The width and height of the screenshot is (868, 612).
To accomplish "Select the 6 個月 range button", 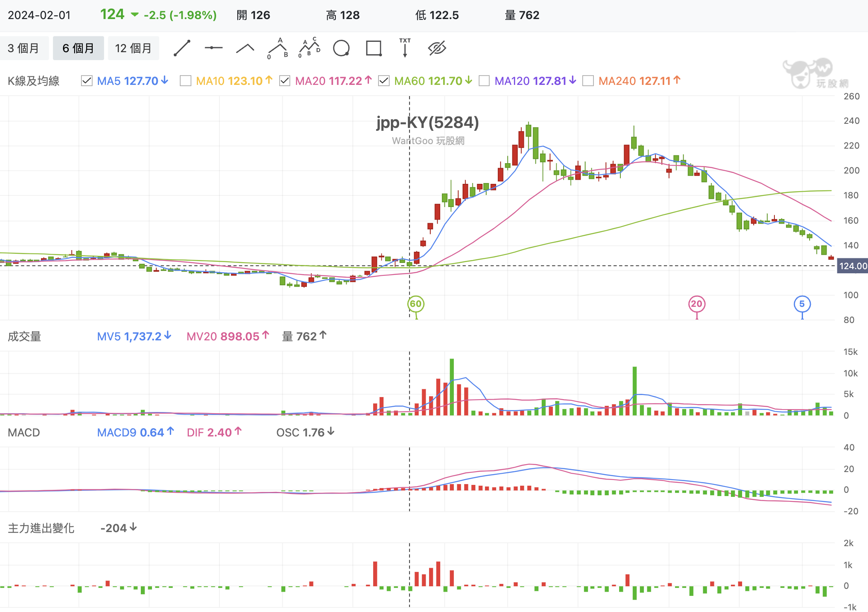I will (78, 48).
